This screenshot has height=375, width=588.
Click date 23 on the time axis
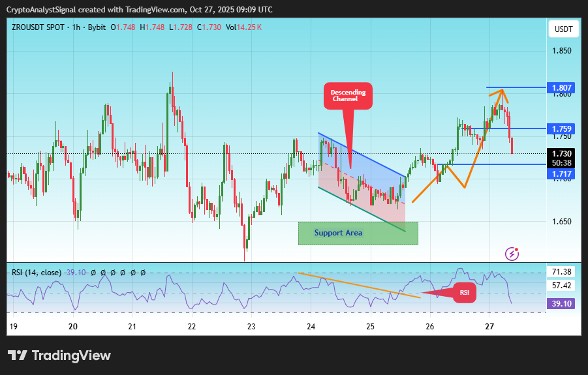(251, 327)
